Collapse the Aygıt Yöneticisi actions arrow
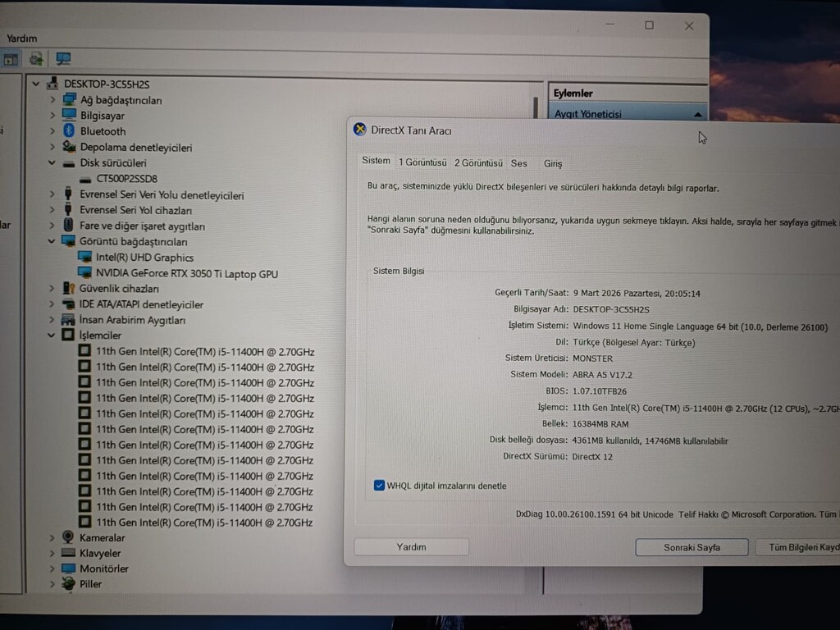This screenshot has height=630, width=840. click(697, 114)
